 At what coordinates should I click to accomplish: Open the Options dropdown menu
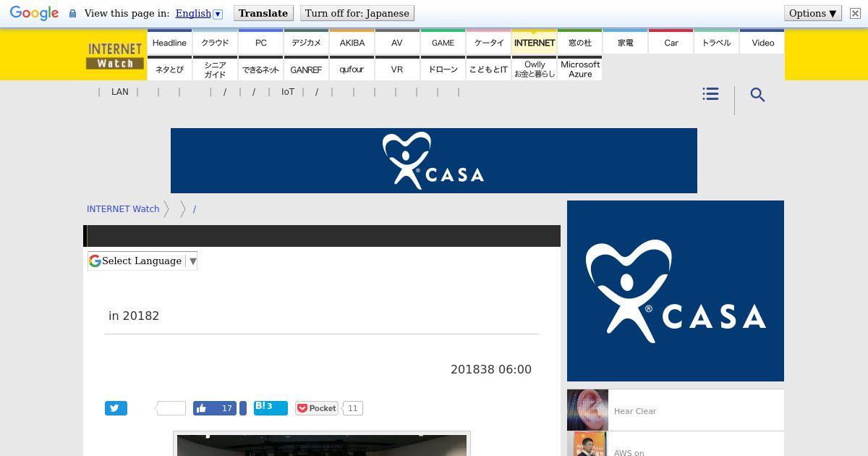(x=812, y=13)
